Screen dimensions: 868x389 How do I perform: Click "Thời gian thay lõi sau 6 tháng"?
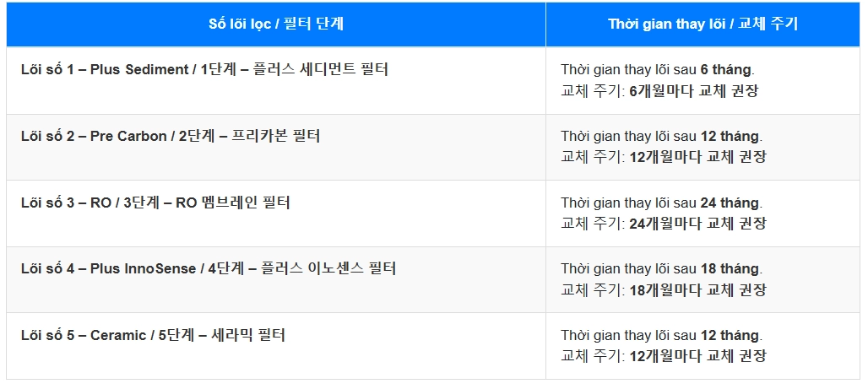click(657, 69)
